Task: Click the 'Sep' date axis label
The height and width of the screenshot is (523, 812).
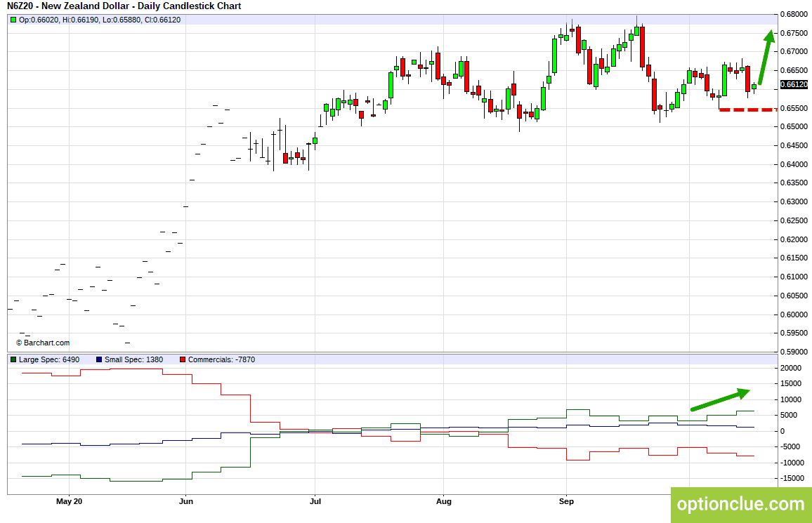Action: coord(567,501)
